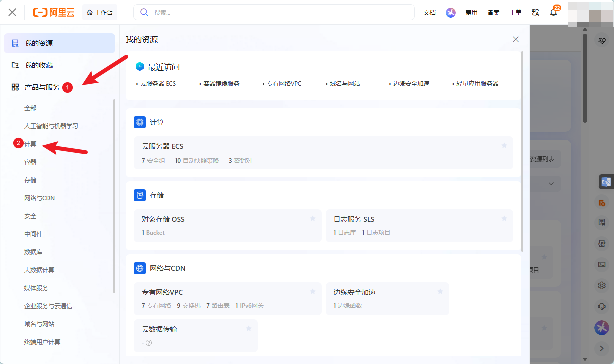Favorite 云服务器 ECS with its star

(x=504, y=145)
